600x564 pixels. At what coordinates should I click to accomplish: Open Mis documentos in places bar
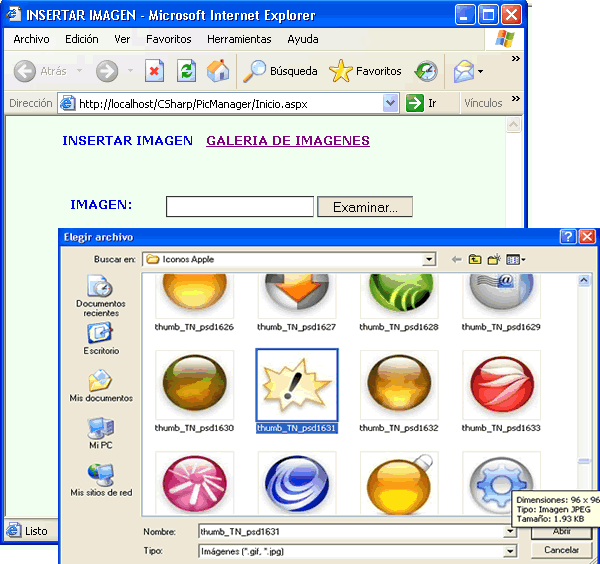point(101,386)
